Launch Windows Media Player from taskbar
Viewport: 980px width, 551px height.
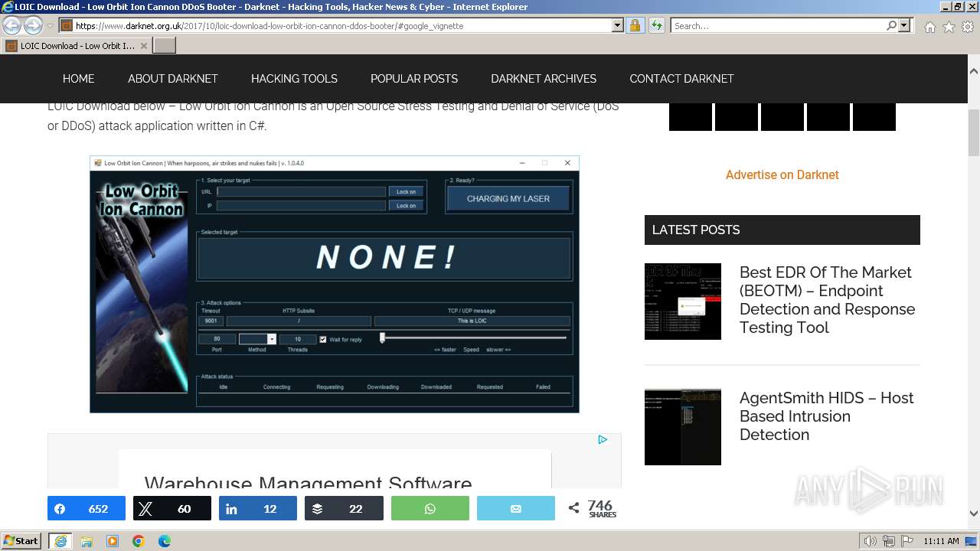(x=113, y=541)
